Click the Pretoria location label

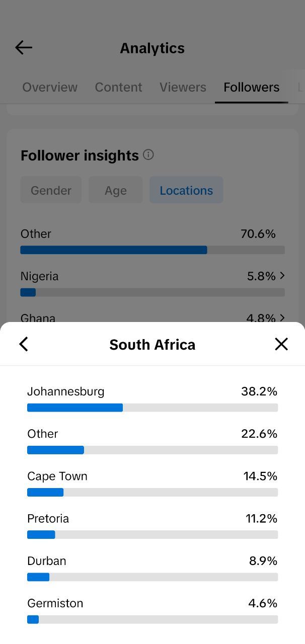pos(48,518)
